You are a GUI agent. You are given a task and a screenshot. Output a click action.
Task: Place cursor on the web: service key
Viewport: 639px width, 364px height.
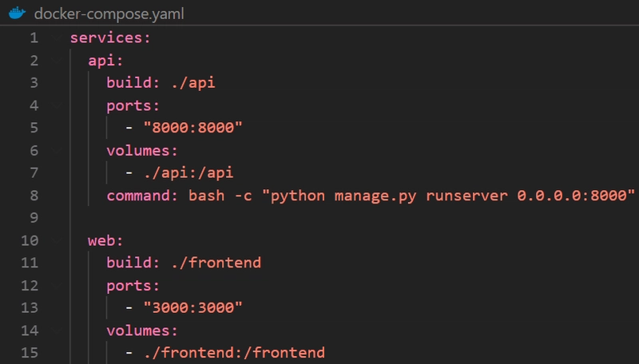click(x=105, y=240)
